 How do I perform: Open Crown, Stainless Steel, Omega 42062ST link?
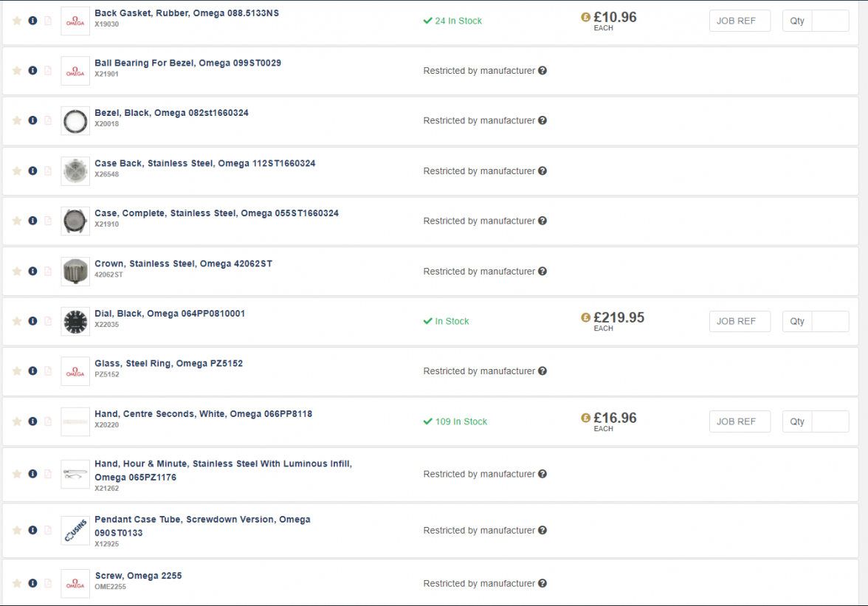pyautogui.click(x=183, y=264)
